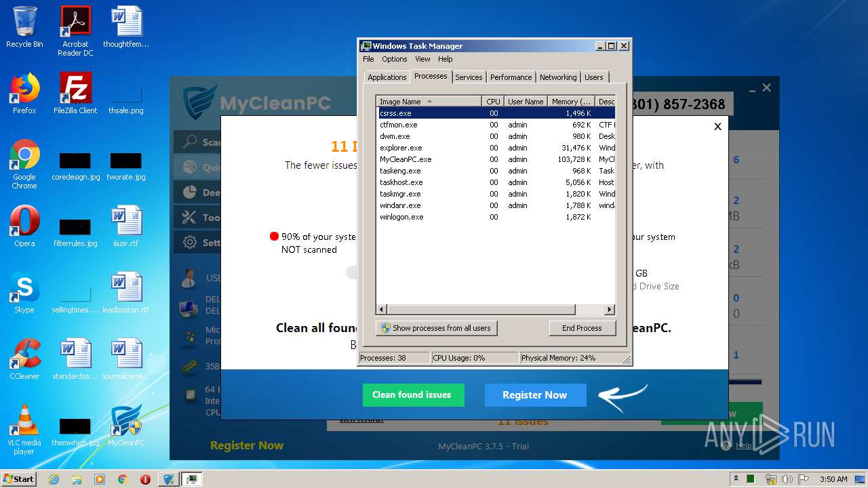Open media player taskbar icon
This screenshot has height=488, width=868.
click(x=100, y=479)
